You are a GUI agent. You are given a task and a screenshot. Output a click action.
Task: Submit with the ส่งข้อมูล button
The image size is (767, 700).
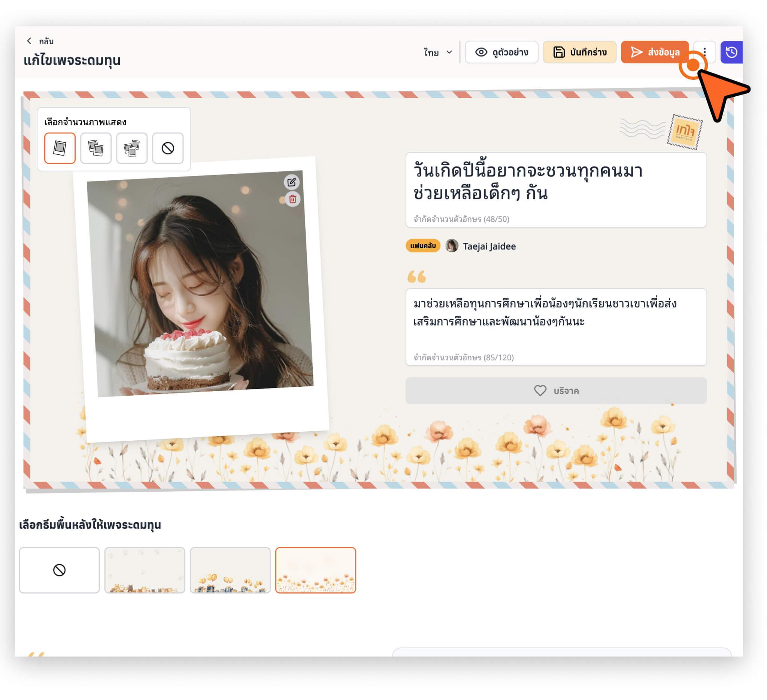tap(654, 52)
